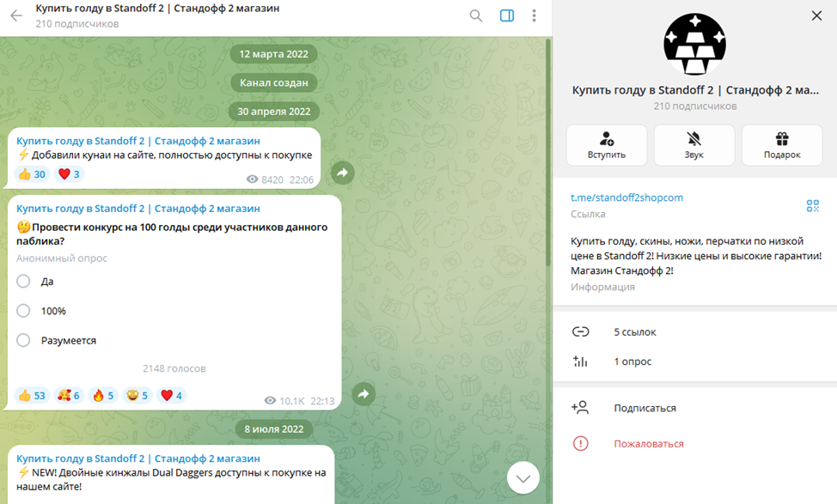Click the add-person icon beside Подписаться
The width and height of the screenshot is (837, 504).
point(580,408)
